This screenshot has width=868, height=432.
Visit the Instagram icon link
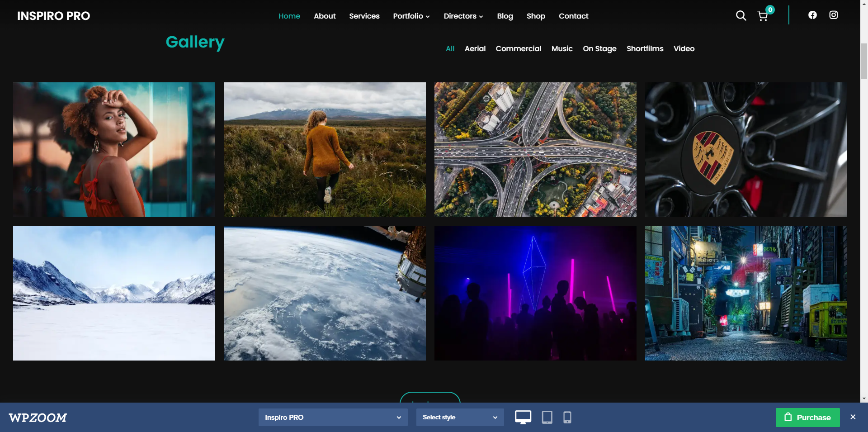pyautogui.click(x=834, y=15)
